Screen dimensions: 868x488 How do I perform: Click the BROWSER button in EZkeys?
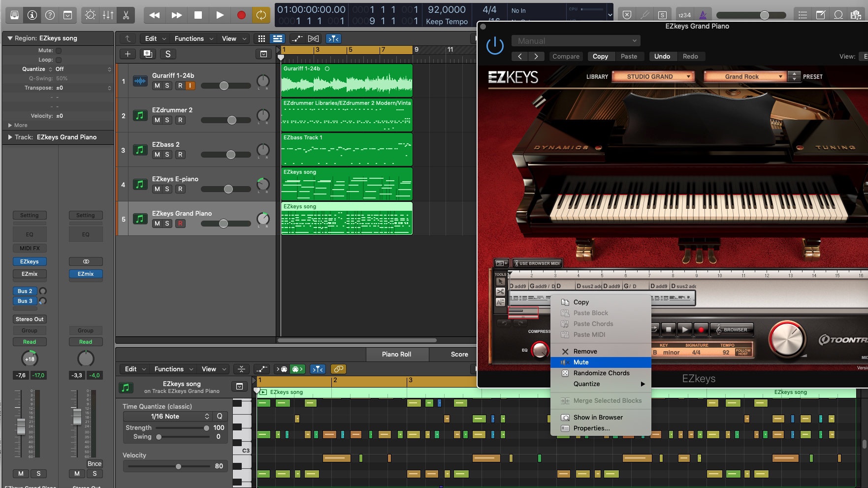point(731,330)
